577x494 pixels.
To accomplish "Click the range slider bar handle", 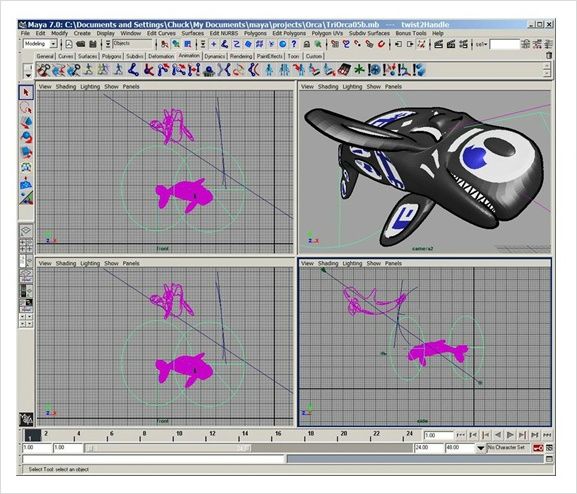I will 167,448.
